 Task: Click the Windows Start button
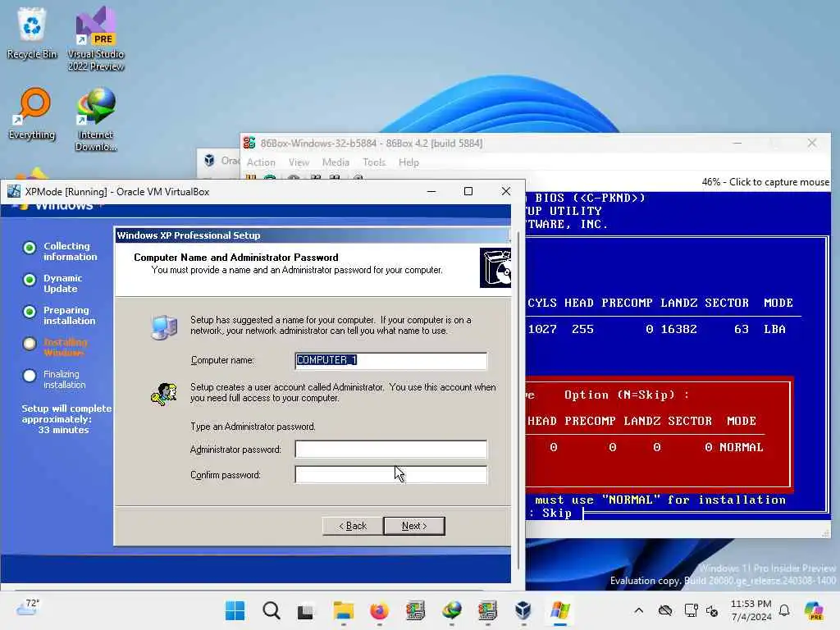click(x=235, y=610)
